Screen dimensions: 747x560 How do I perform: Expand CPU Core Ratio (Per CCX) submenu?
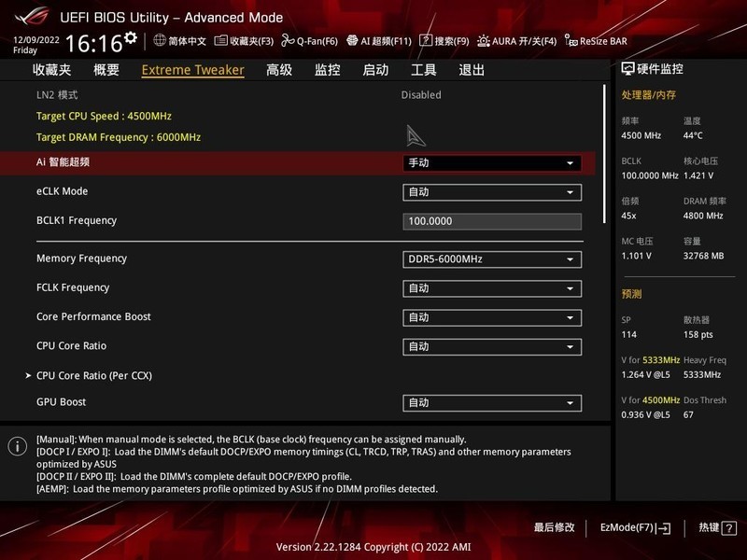94,376
